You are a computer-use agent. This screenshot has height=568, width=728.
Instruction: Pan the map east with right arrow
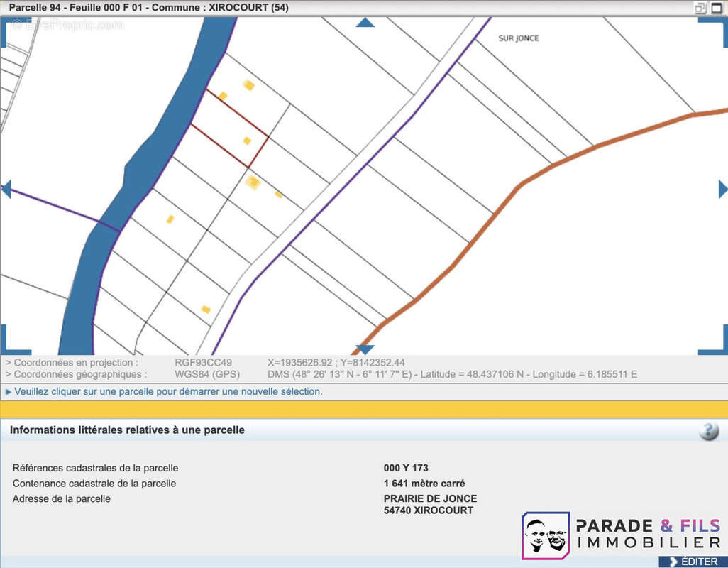click(x=722, y=189)
